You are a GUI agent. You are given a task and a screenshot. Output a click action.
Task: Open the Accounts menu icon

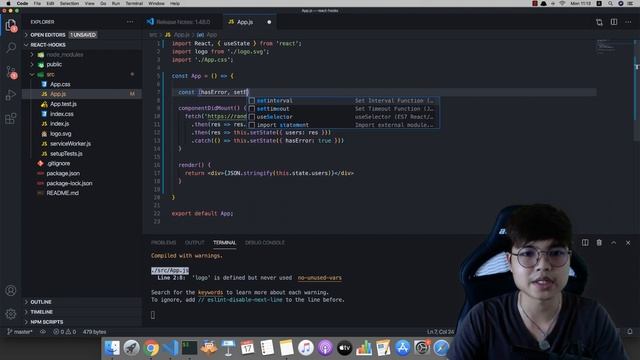click(x=11, y=291)
